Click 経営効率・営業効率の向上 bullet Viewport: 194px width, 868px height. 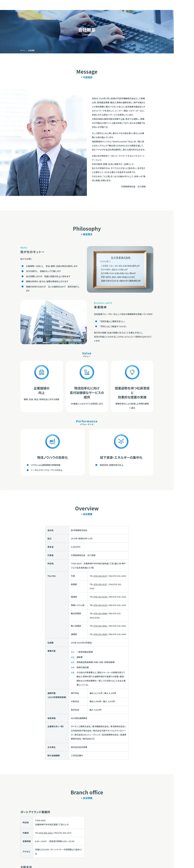point(111,465)
